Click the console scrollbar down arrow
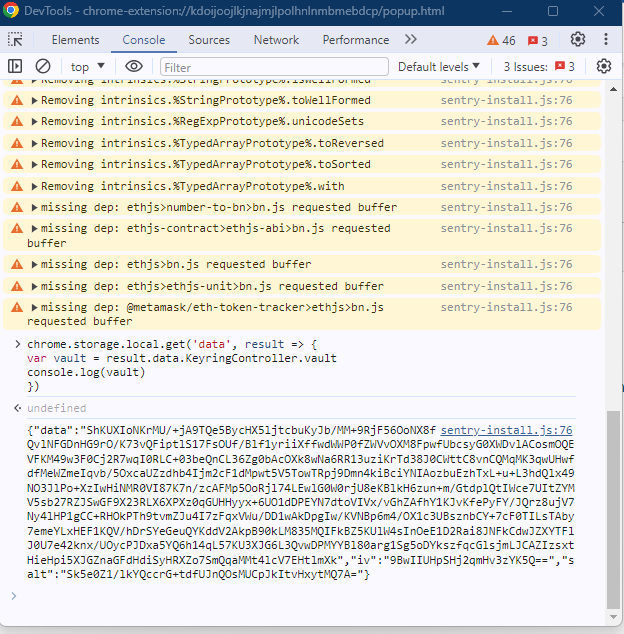This screenshot has width=624, height=634. 613,617
